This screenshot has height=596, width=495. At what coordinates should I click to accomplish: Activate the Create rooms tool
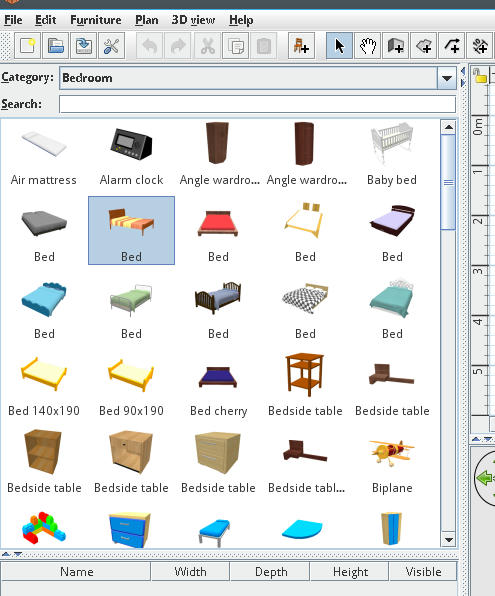pos(424,46)
